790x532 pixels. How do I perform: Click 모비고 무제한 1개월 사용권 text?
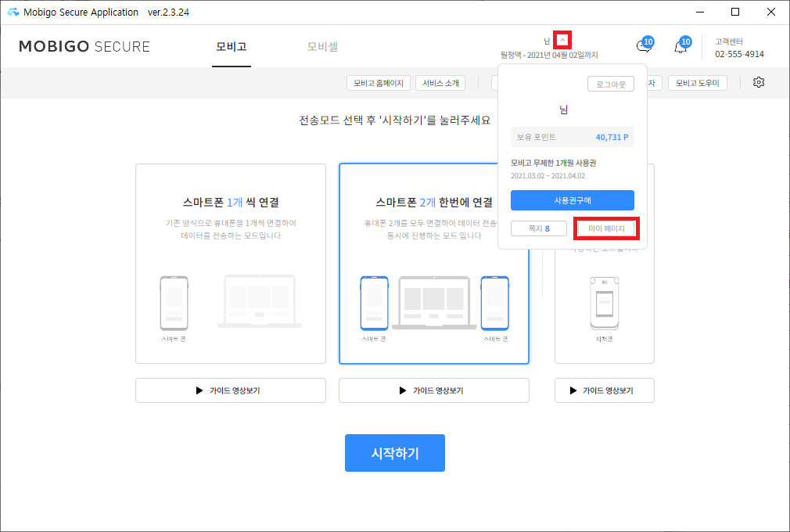click(553, 164)
